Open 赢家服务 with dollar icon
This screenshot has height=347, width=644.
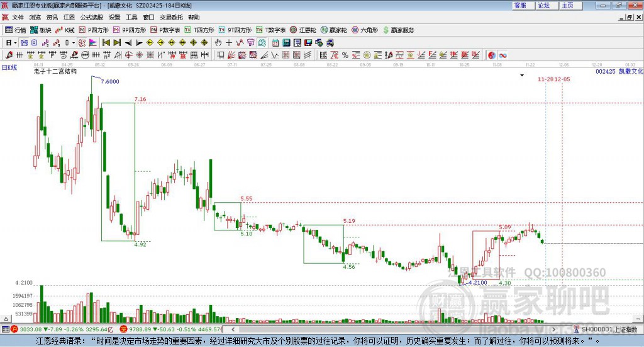pos(398,30)
